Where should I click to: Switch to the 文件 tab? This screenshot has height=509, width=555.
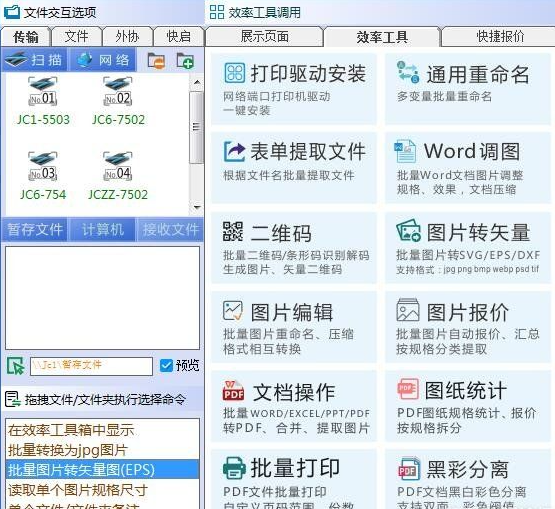tap(76, 36)
